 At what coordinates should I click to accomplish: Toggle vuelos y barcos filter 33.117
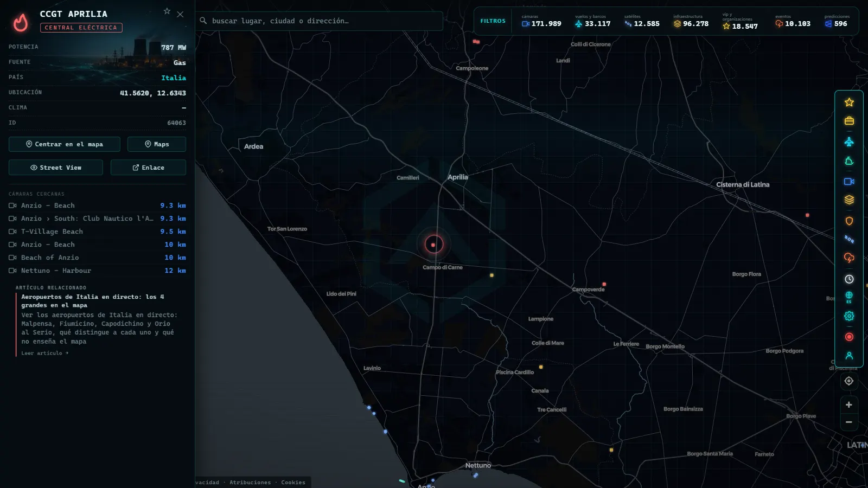point(592,21)
